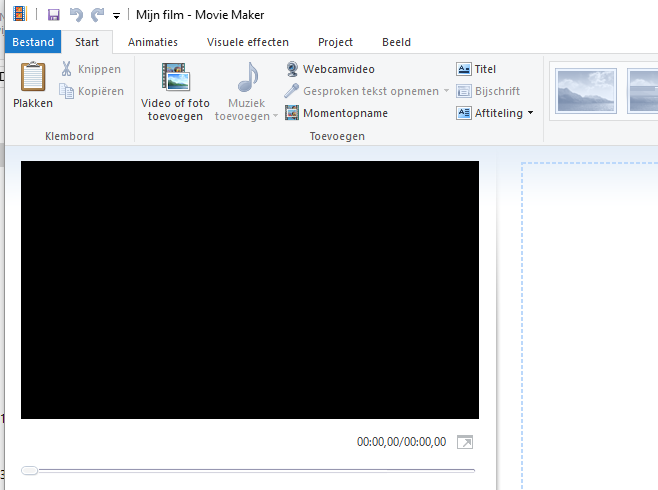The height and width of the screenshot is (490, 658).
Task: Open the Quick Access Toolbar customize dropdown
Action: point(116,16)
